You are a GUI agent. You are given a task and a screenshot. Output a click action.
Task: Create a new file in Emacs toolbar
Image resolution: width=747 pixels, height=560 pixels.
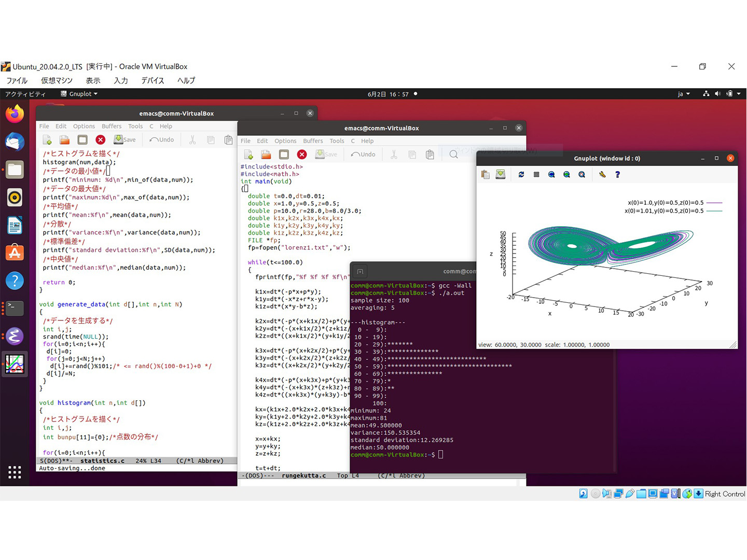pos(47,139)
